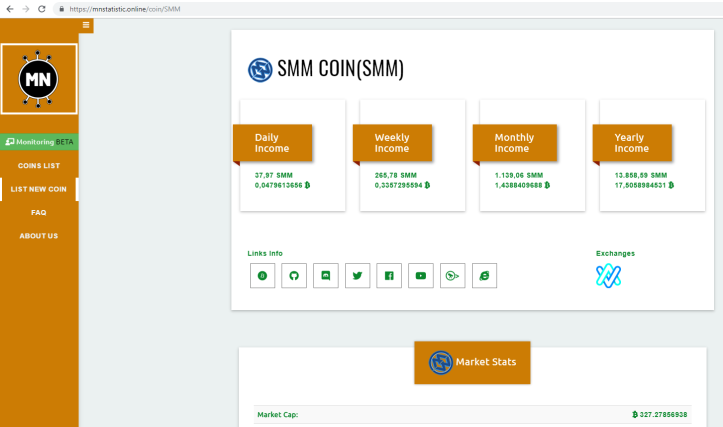Click the Exchanges heading
The width and height of the screenshot is (723, 427).
click(615, 254)
